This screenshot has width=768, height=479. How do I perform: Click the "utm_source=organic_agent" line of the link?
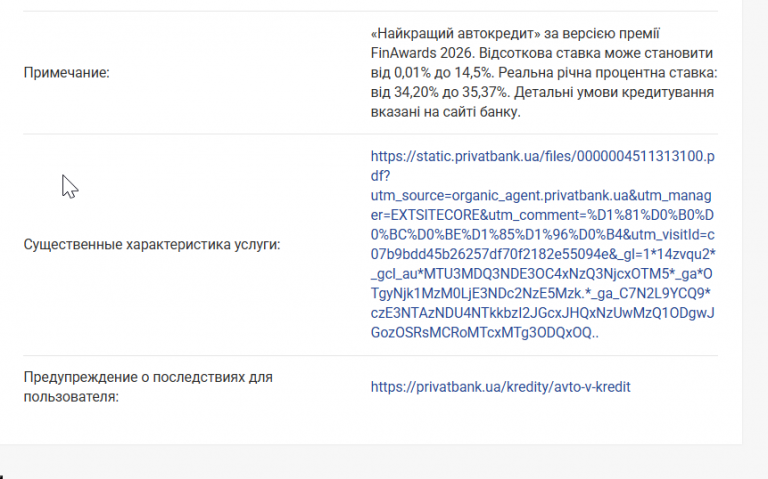(x=542, y=195)
